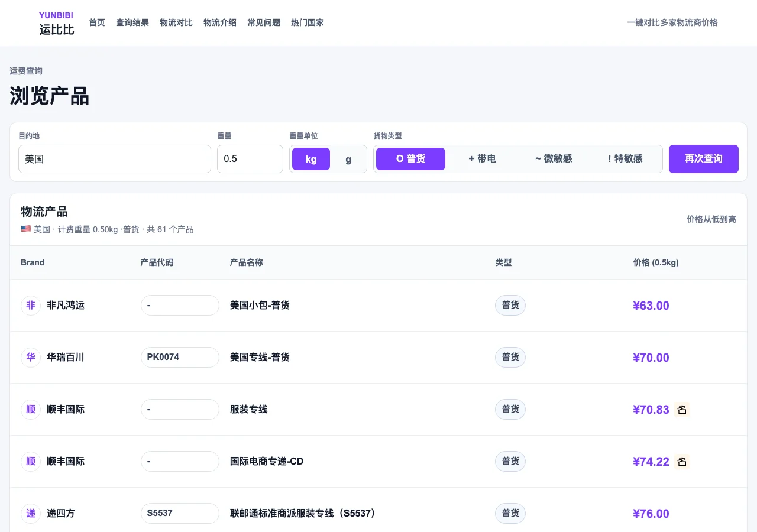Click the 价格 (0.5kg) column header
The image size is (757, 532).
[656, 262]
